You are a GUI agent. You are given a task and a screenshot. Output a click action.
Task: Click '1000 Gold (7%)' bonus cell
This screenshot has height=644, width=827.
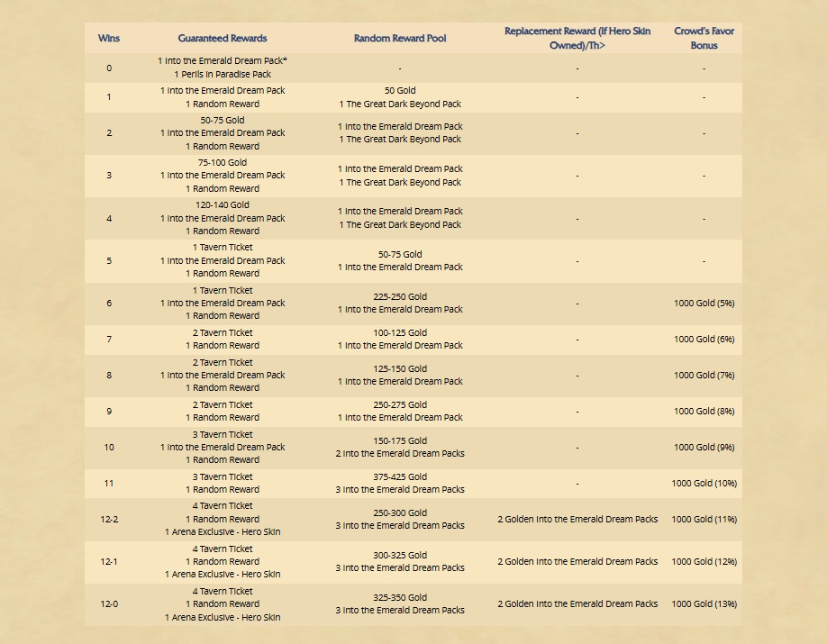(704, 375)
